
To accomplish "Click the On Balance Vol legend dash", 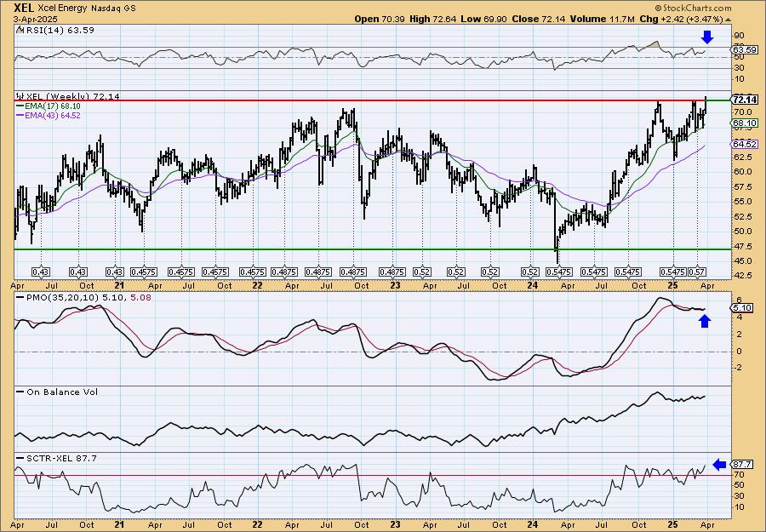I will pyautogui.click(x=20, y=392).
